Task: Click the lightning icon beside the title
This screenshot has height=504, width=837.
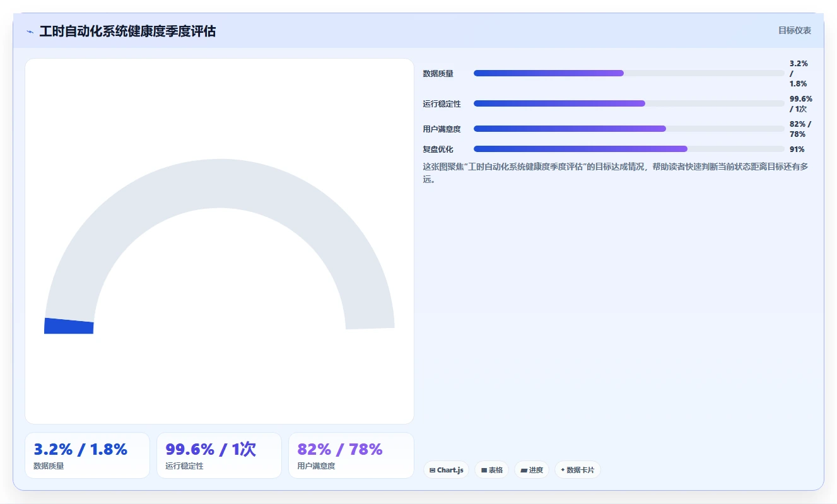Action: pos(30,32)
